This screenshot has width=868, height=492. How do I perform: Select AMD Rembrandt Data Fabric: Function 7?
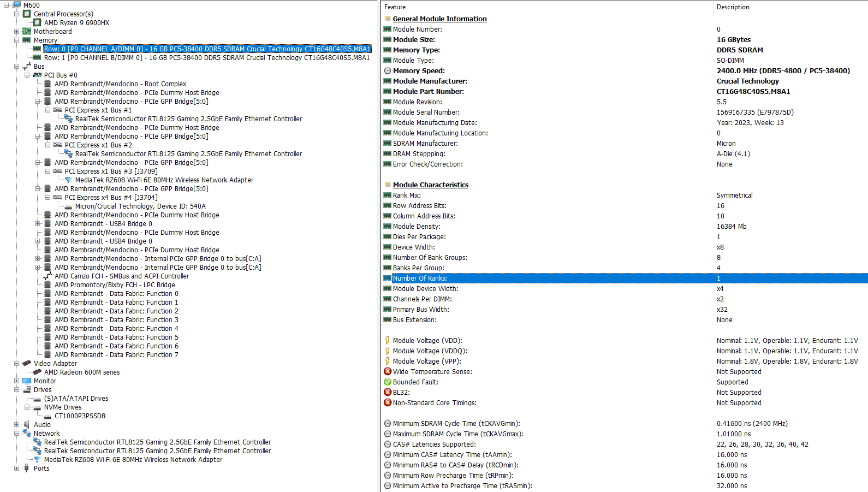pyautogui.click(x=116, y=354)
